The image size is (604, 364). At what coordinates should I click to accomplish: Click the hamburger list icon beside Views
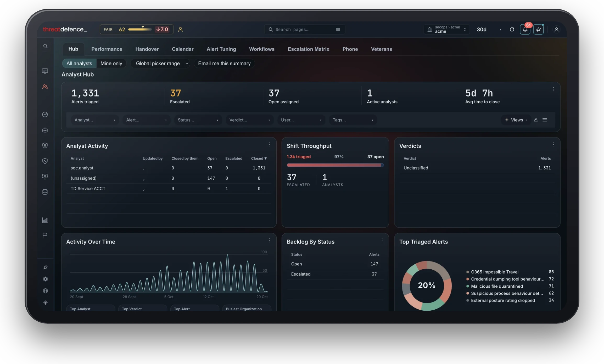(545, 120)
